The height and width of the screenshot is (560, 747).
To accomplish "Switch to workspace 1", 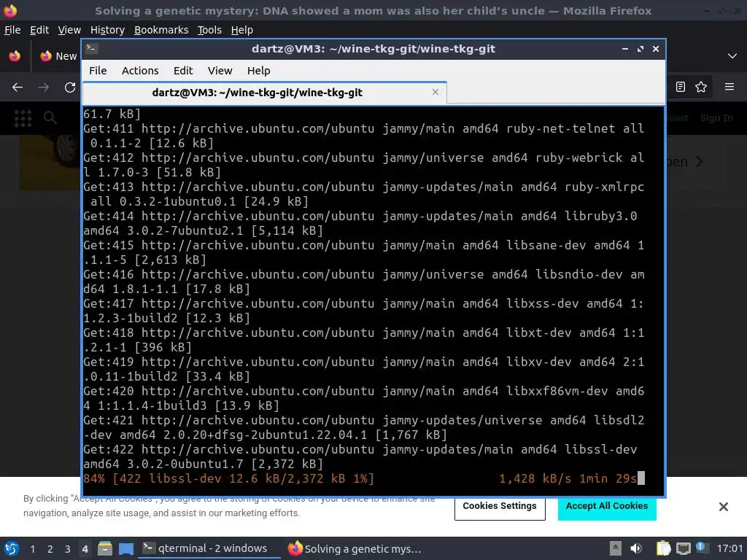I will point(32,549).
